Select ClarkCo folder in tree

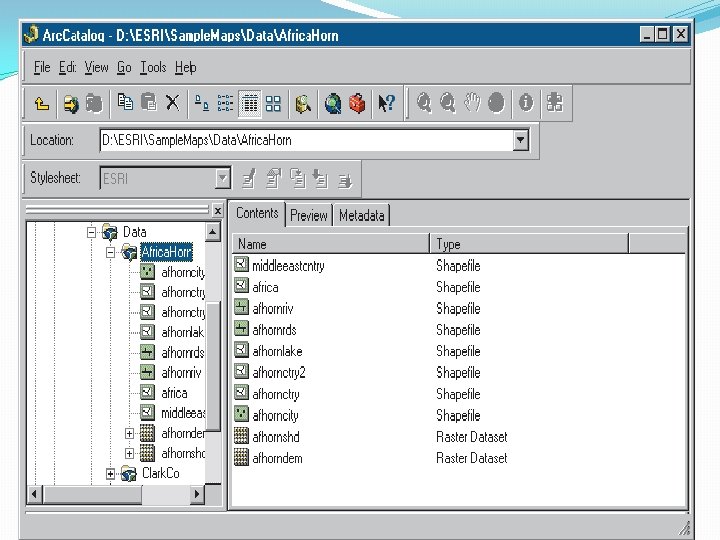(161, 473)
